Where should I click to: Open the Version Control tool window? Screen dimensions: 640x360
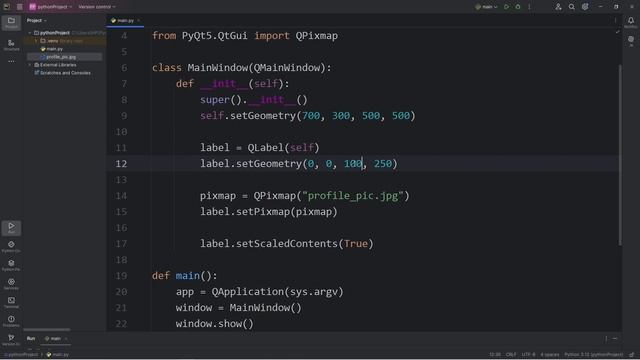click(11, 340)
